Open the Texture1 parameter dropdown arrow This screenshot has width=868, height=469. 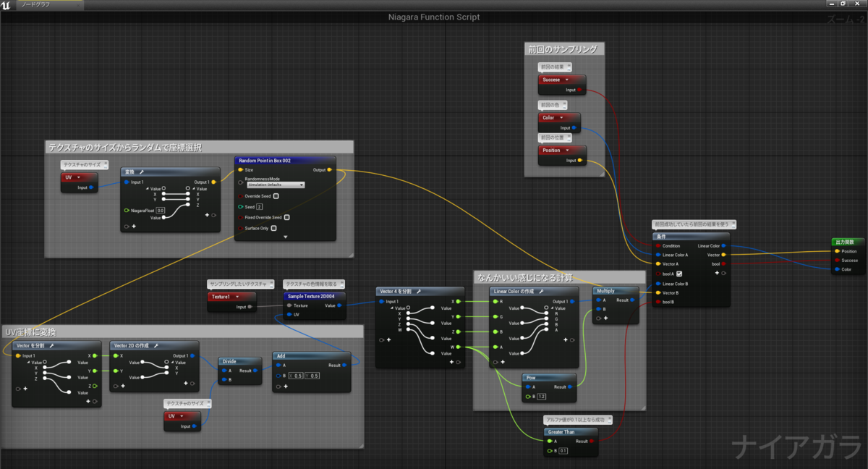[x=236, y=297]
